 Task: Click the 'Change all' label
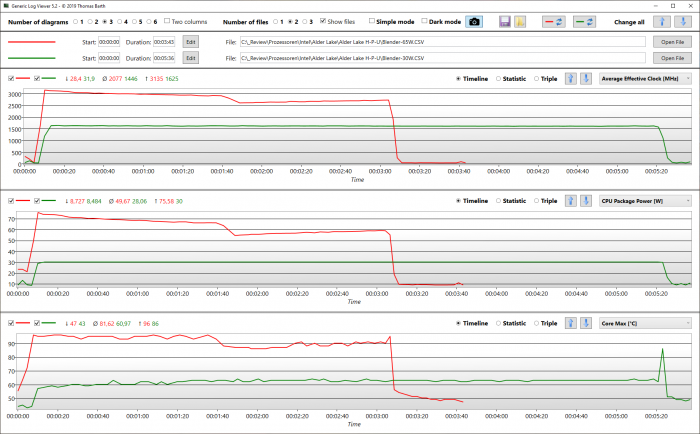click(629, 22)
